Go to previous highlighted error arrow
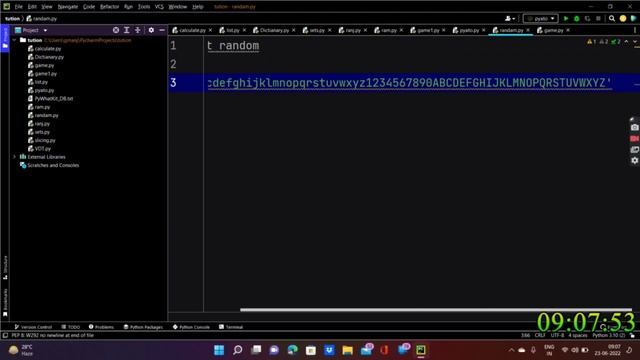The height and width of the screenshot is (360, 640). (627, 42)
